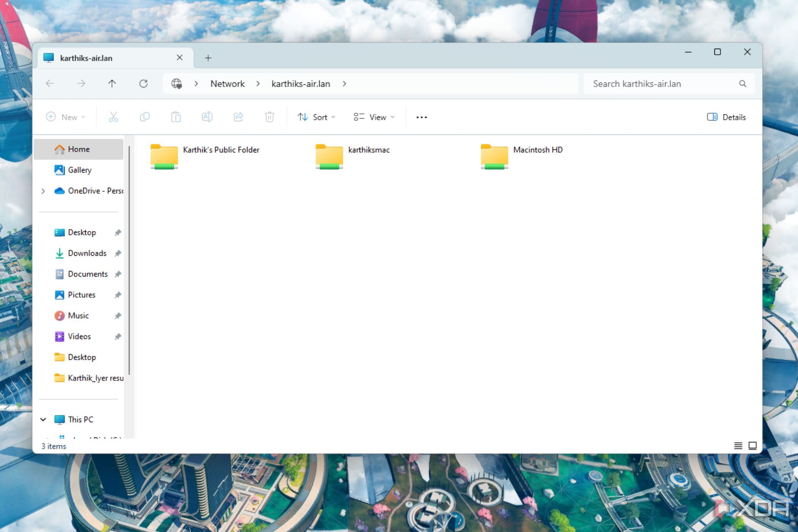Viewport: 798px width, 532px height.
Task: Open the New dropdown menu
Action: coord(65,117)
